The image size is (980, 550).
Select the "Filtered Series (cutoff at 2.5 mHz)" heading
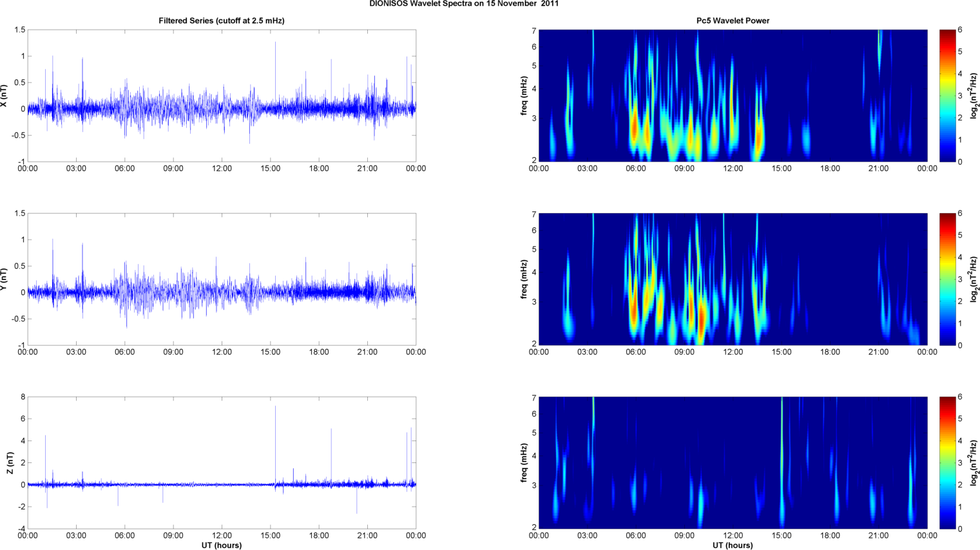pyautogui.click(x=222, y=21)
